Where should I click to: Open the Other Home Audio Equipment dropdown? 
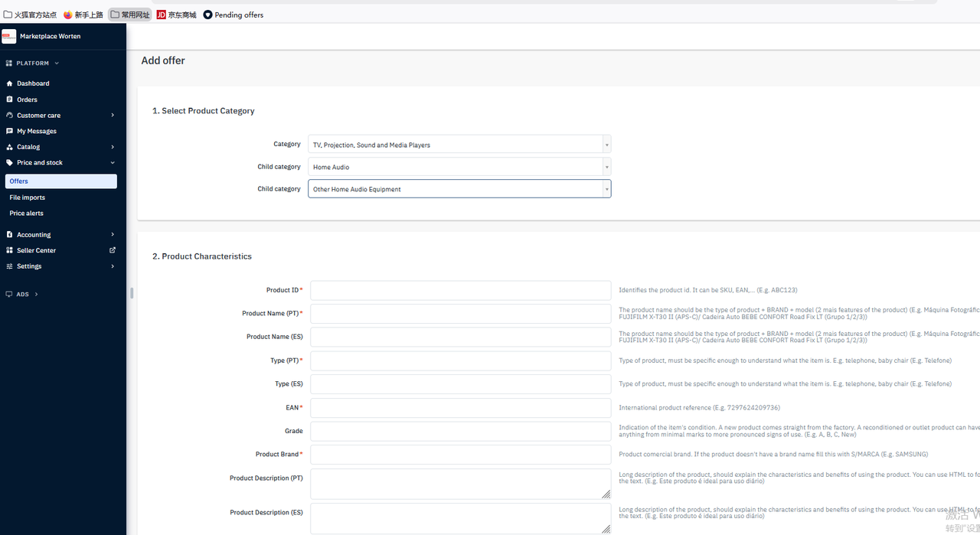[459, 188]
